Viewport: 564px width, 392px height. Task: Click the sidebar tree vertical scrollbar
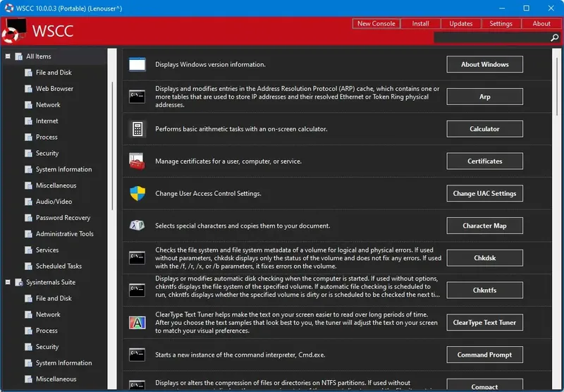point(112,146)
